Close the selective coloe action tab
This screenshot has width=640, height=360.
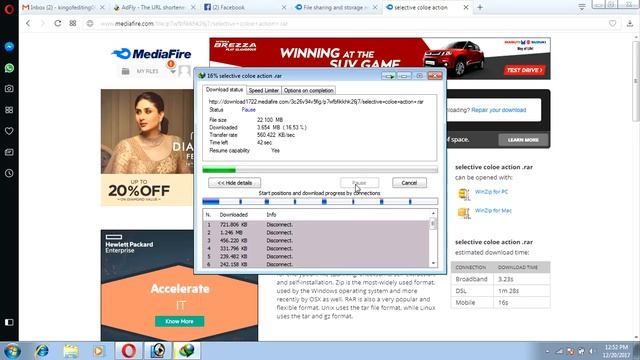point(466,7)
